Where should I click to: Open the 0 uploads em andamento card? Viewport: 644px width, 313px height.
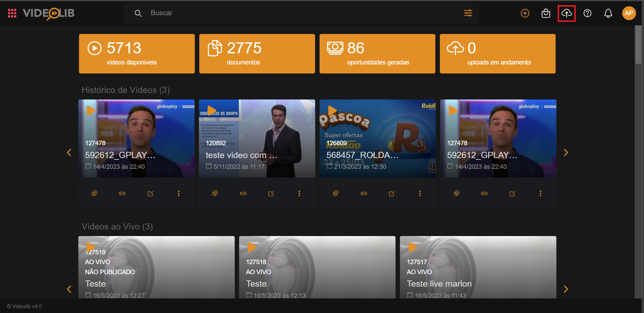click(498, 54)
